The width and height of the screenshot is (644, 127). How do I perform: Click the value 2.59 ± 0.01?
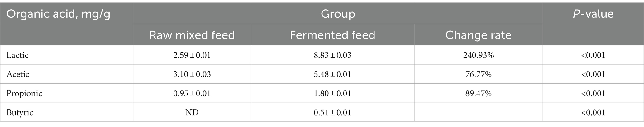pos(192,55)
